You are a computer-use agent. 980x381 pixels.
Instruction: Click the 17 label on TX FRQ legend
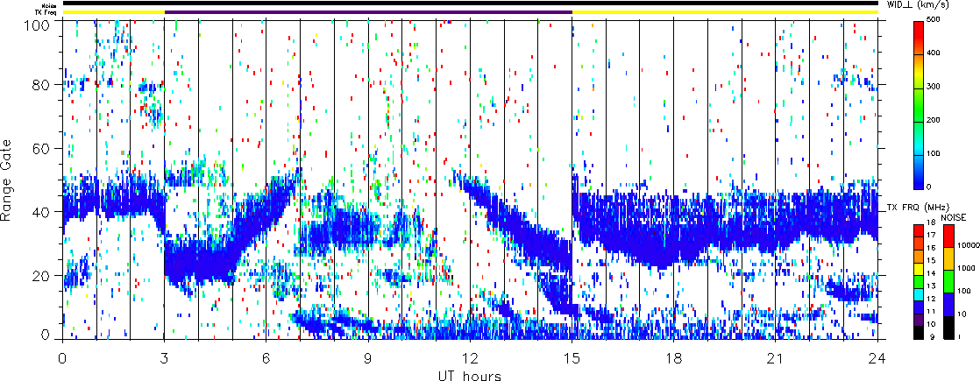tap(931, 236)
